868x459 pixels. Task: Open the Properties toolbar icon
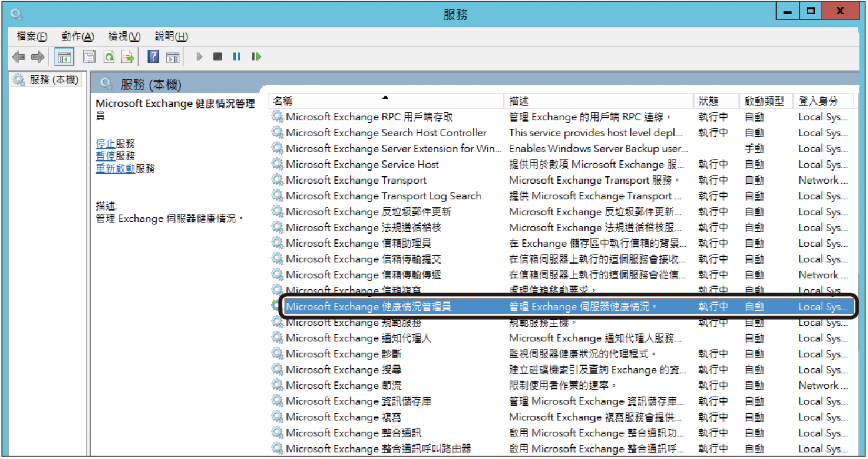click(89, 57)
